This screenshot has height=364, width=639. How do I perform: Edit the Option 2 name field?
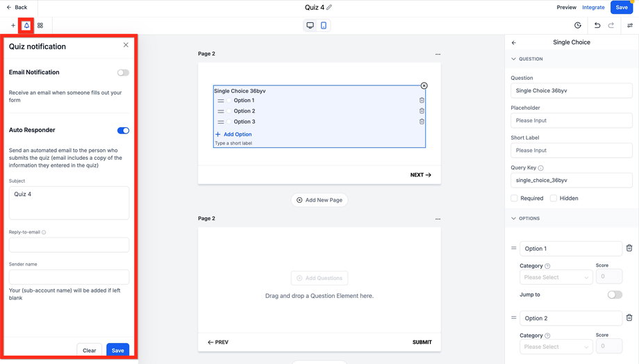[570, 318]
